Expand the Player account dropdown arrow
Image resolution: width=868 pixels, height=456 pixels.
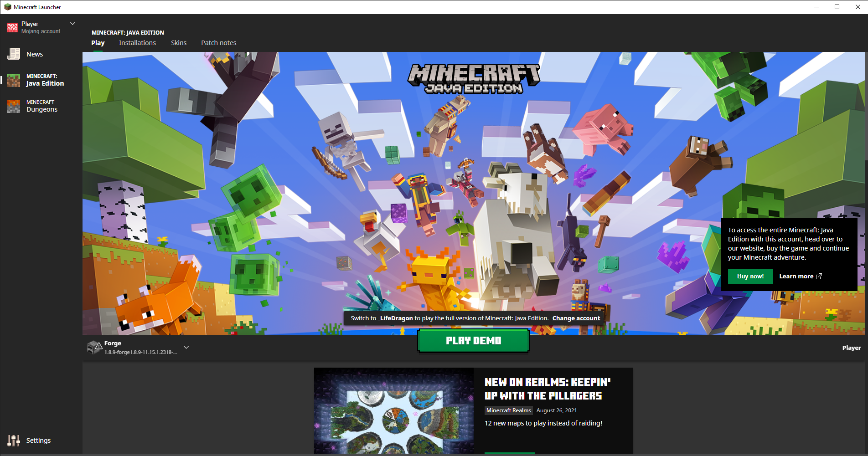click(x=72, y=24)
